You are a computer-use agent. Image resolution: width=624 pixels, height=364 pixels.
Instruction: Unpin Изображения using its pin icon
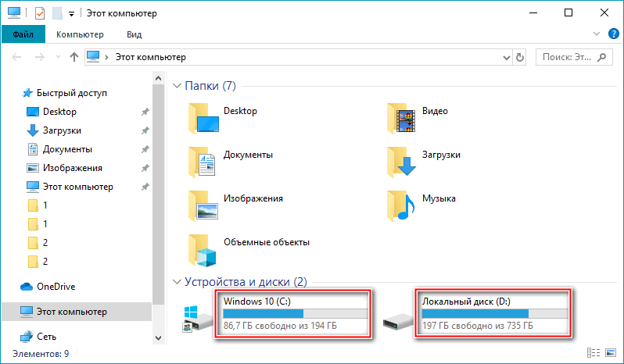click(x=145, y=168)
